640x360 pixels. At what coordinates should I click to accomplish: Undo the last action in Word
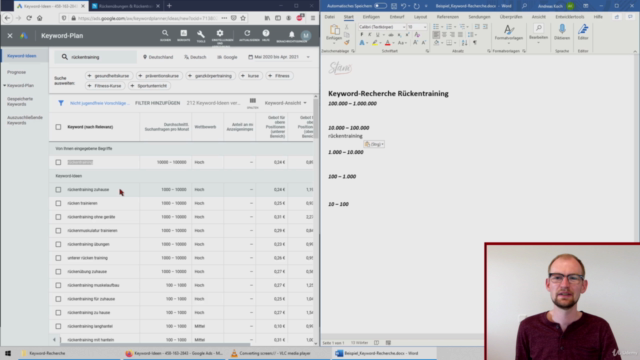click(x=403, y=6)
